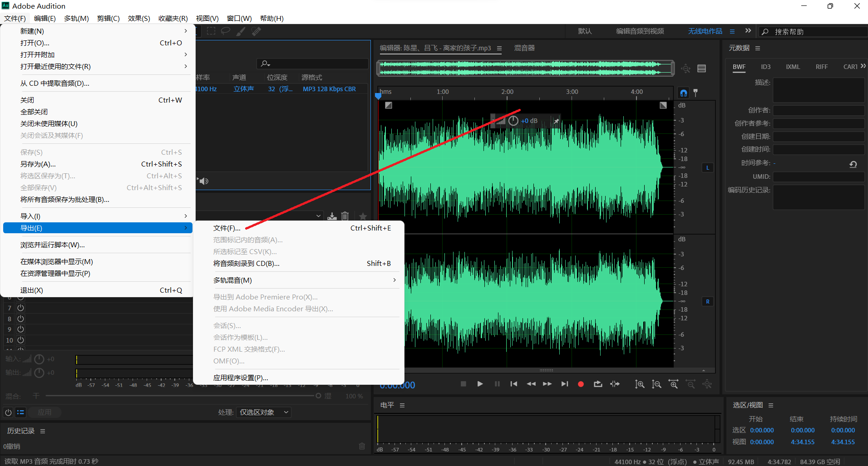Screen dimensions: 868x466
Task: Select the Marquee Selection tool
Action: click(211, 31)
